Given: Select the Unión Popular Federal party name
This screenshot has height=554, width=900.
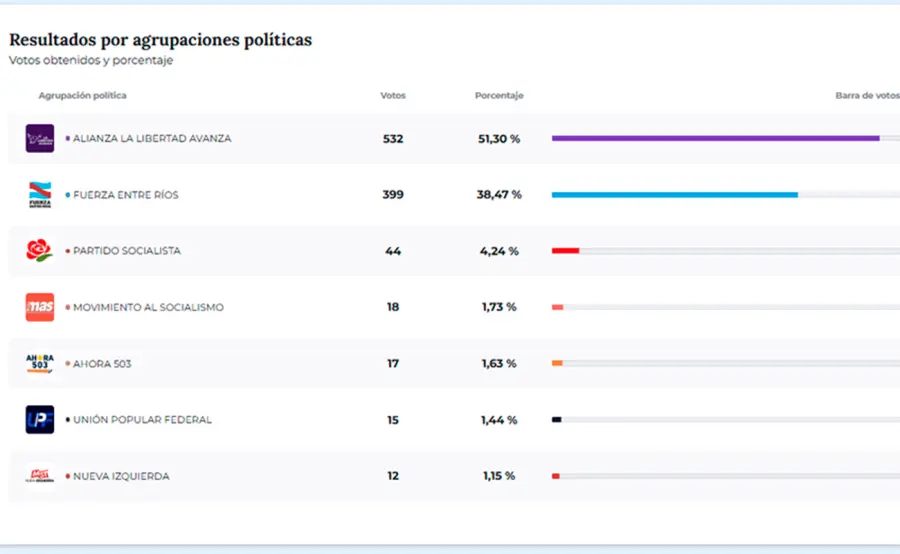Looking at the screenshot, I should [142, 420].
